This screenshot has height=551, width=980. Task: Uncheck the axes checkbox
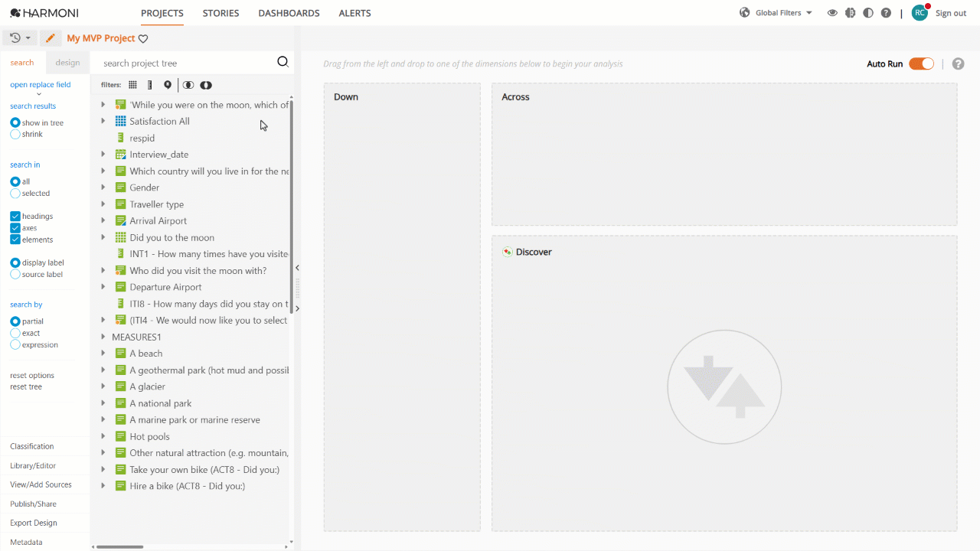point(15,228)
